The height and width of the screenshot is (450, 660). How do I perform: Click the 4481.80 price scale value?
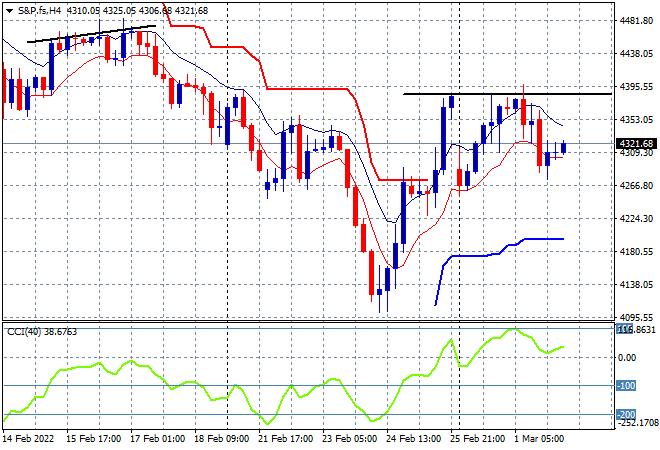(636, 20)
